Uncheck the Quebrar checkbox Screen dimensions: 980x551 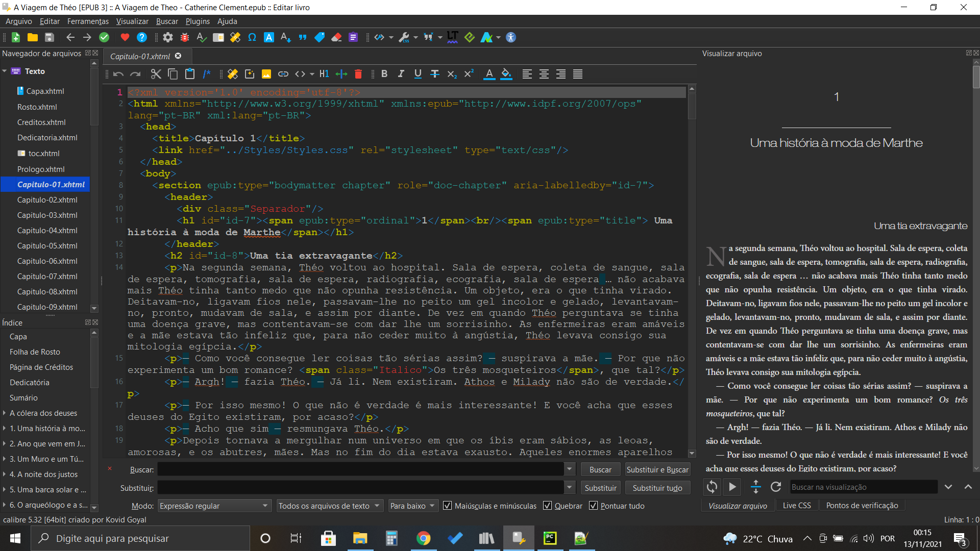[x=548, y=506]
